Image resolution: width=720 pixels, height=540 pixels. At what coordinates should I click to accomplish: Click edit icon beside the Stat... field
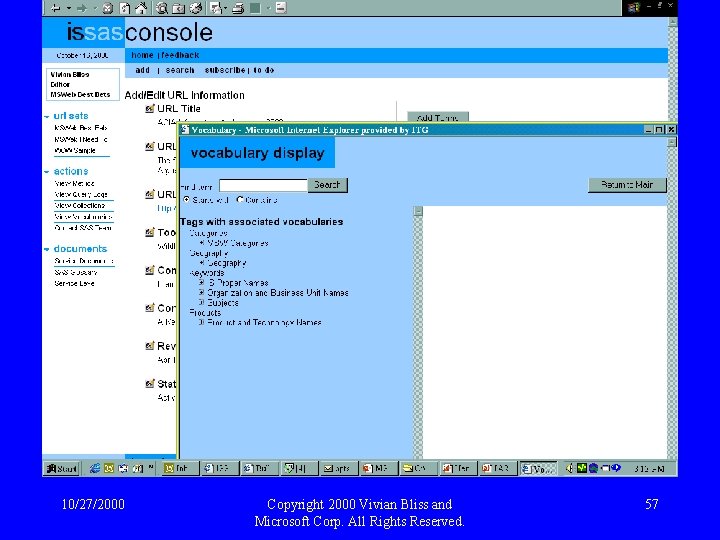click(x=150, y=383)
